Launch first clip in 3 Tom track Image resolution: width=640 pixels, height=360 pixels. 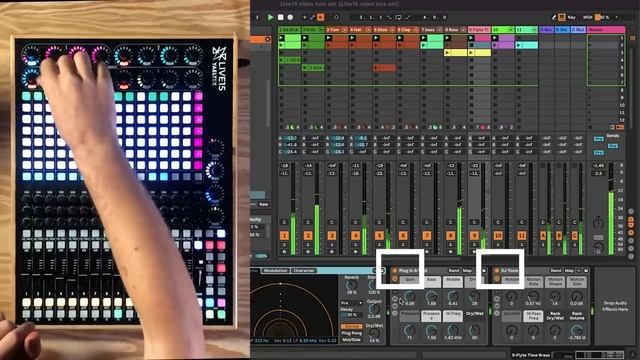[329, 38]
